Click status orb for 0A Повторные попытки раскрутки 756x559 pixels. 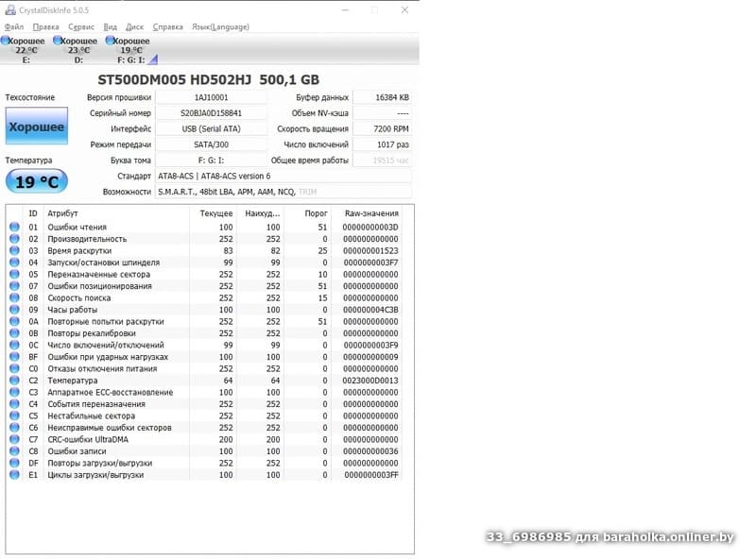click(14, 321)
